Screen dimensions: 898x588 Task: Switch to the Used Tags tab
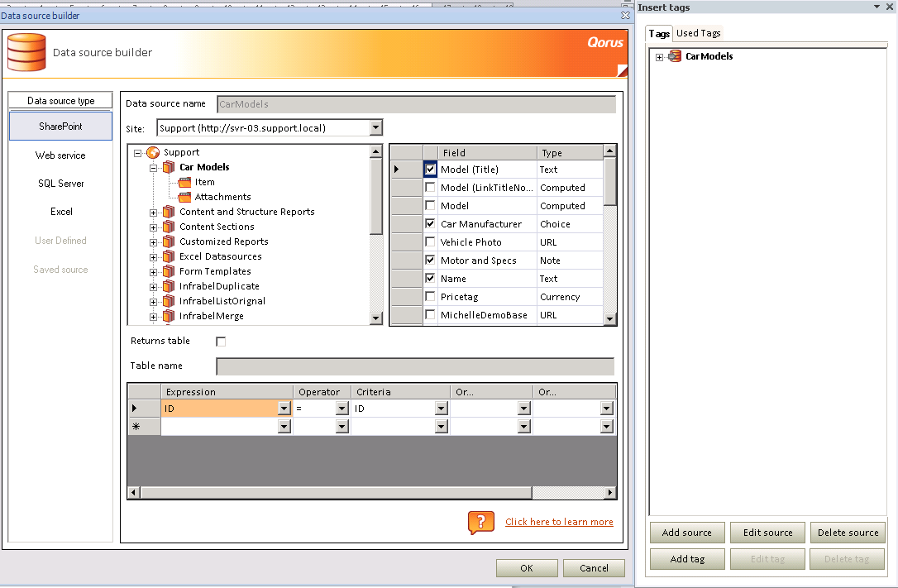tap(698, 33)
